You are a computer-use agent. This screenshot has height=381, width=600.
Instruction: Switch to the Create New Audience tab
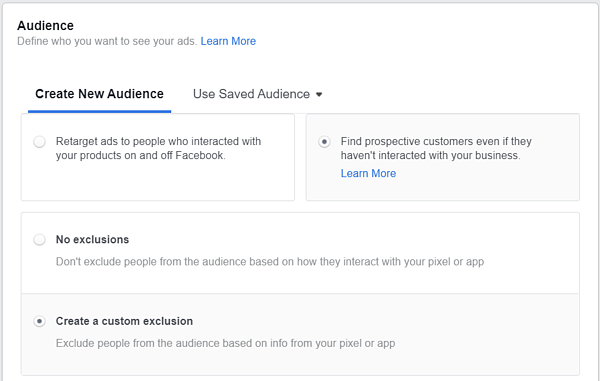(x=99, y=94)
